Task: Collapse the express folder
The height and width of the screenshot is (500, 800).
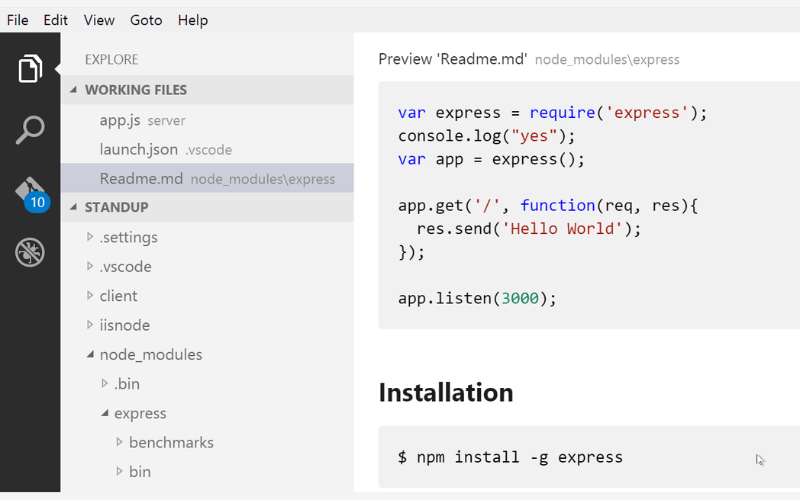Action: pos(140,413)
